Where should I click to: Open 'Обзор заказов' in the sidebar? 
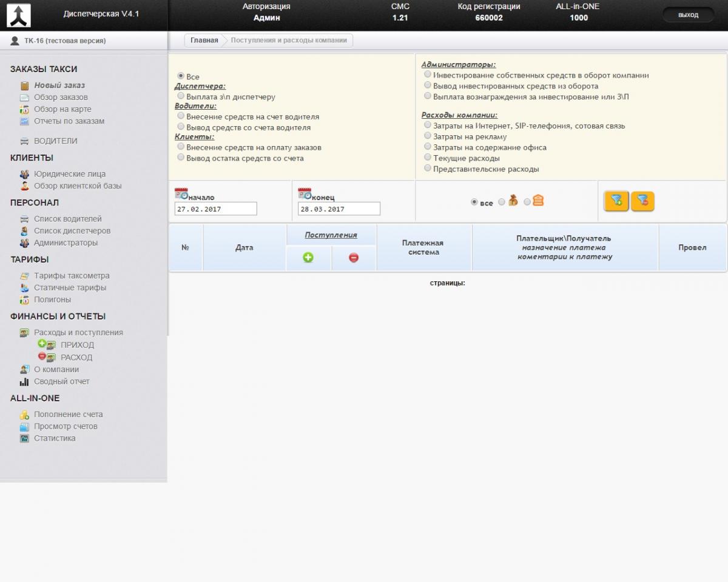[61, 97]
